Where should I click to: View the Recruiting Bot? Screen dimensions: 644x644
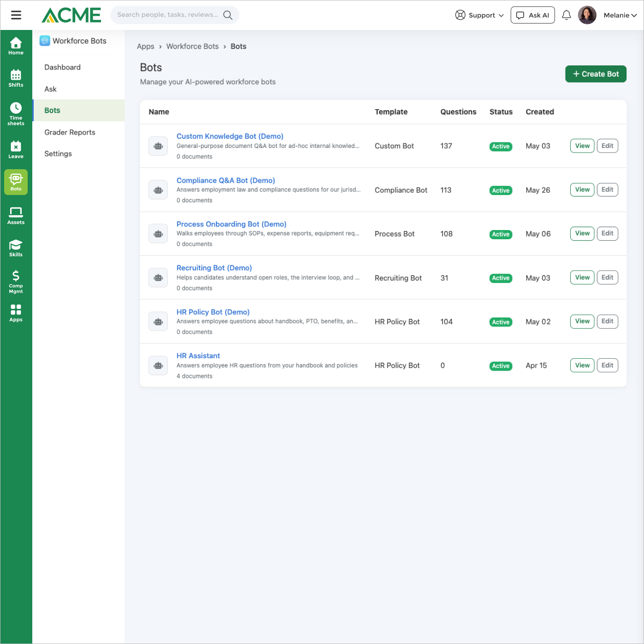pyautogui.click(x=582, y=278)
